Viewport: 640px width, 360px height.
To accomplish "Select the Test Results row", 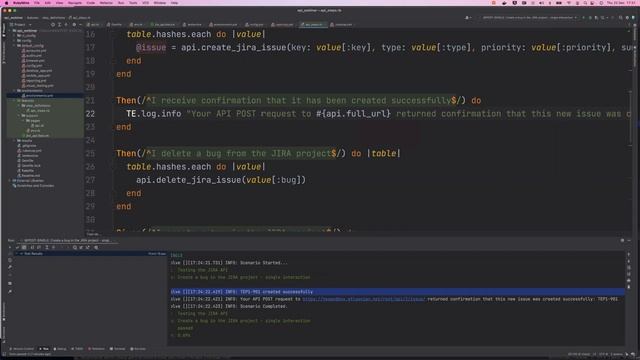I will (x=90, y=253).
